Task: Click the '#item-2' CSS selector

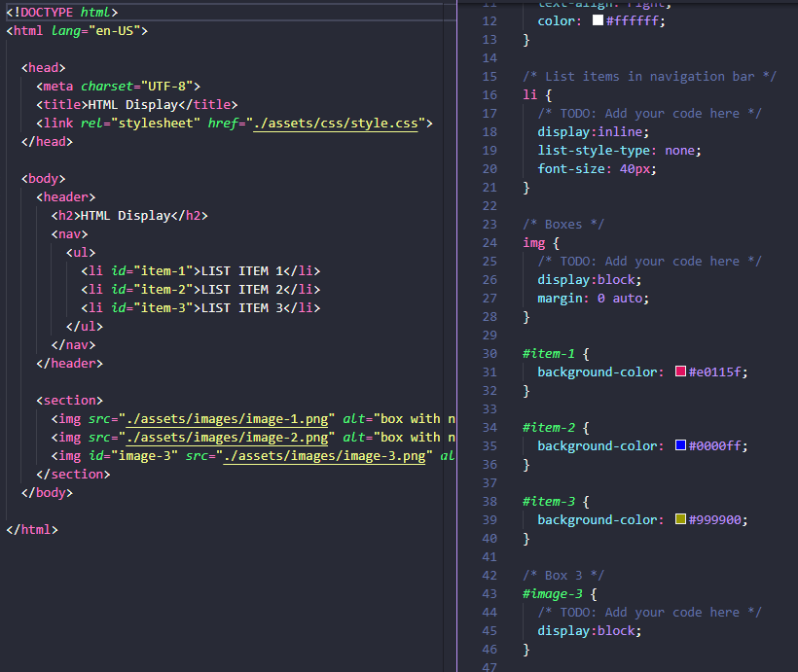Action: point(549,427)
